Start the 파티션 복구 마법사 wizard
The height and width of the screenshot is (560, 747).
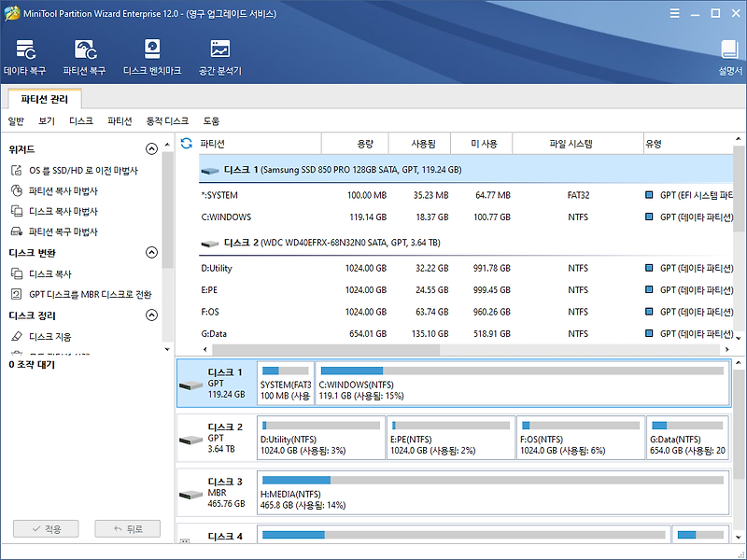(54, 231)
